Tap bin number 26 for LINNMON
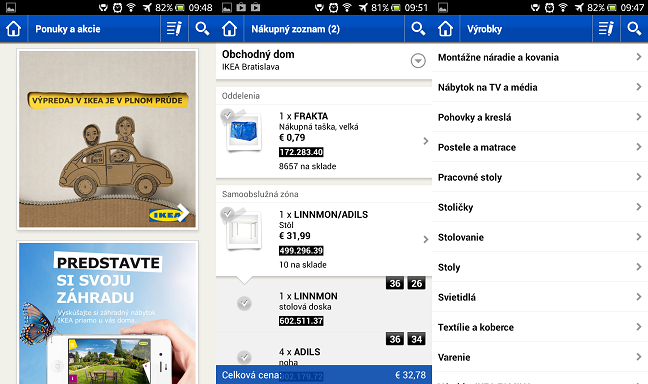 (x=417, y=283)
